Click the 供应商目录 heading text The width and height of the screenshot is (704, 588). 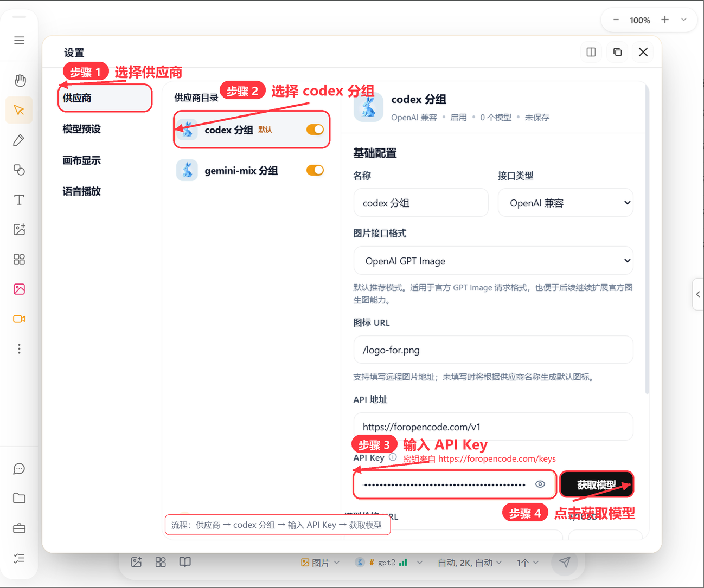tap(196, 98)
